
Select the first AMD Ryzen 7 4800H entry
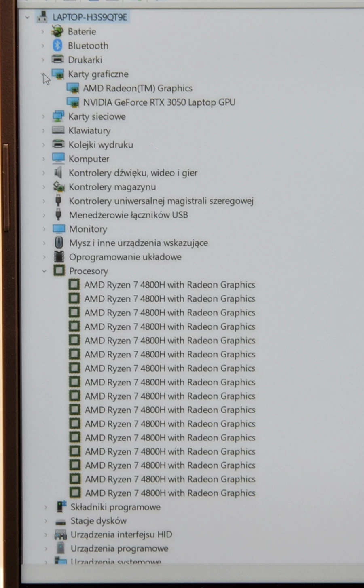[x=169, y=285]
